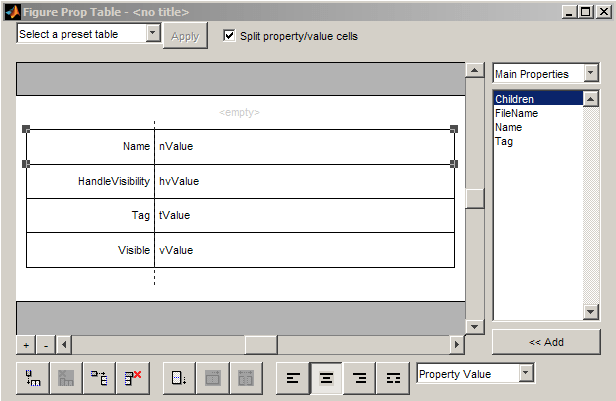Click the greyed equal column widths icon
Screen dimensions: 616x401
(x=246, y=378)
